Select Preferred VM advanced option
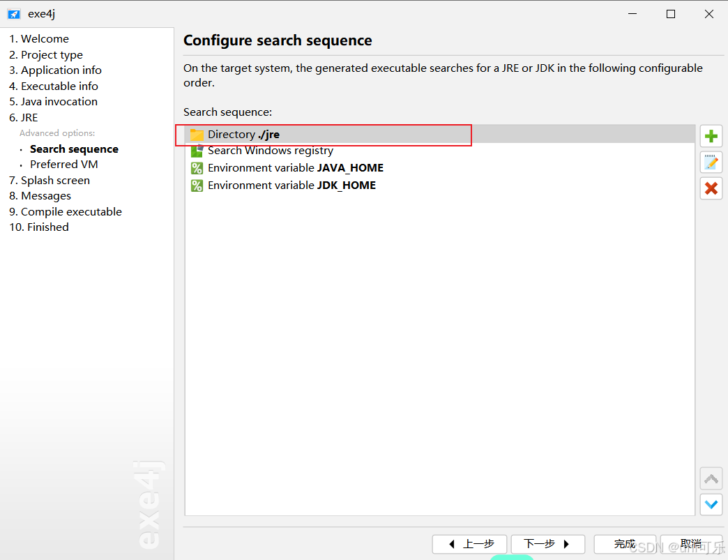The height and width of the screenshot is (560, 728). 64,165
